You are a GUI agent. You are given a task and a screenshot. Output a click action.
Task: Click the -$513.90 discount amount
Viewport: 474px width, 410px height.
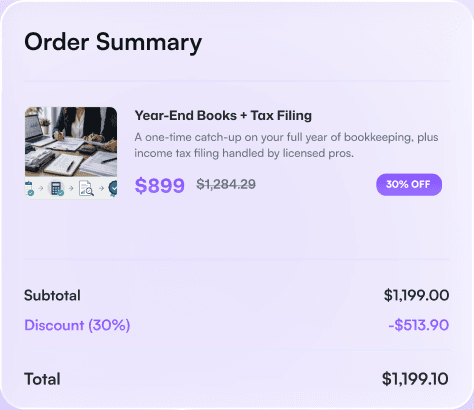click(x=419, y=325)
